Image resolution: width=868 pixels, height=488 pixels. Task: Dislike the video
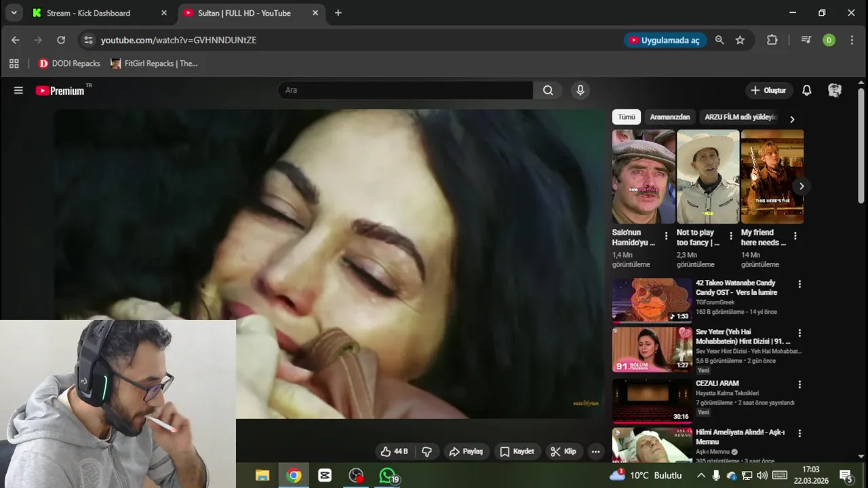pyautogui.click(x=427, y=451)
